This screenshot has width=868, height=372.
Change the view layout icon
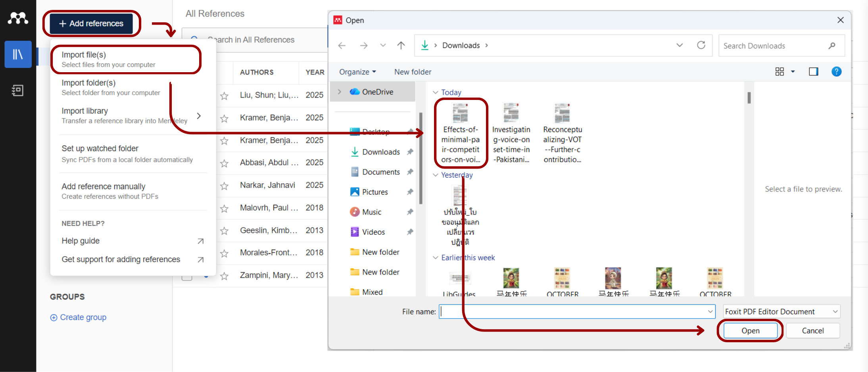pos(780,71)
